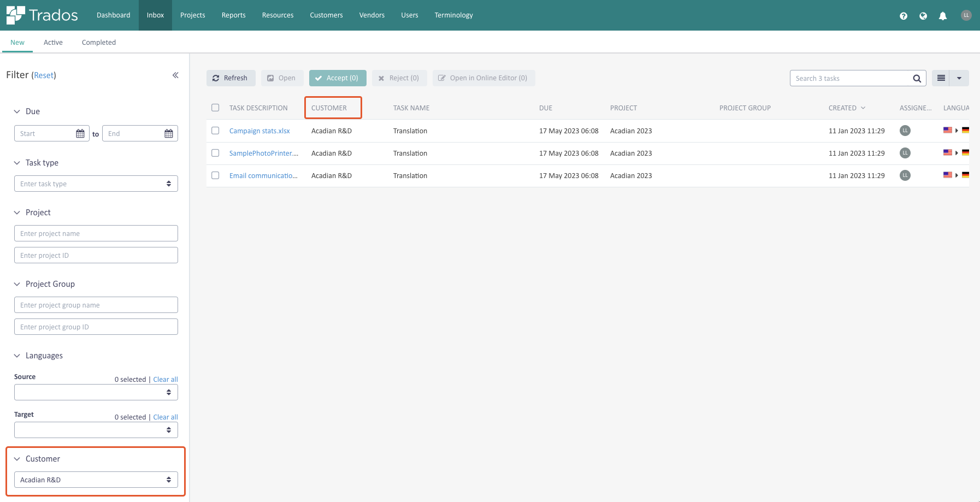Open the Terminology menu
Screen dimensions: 980x502
coord(454,15)
